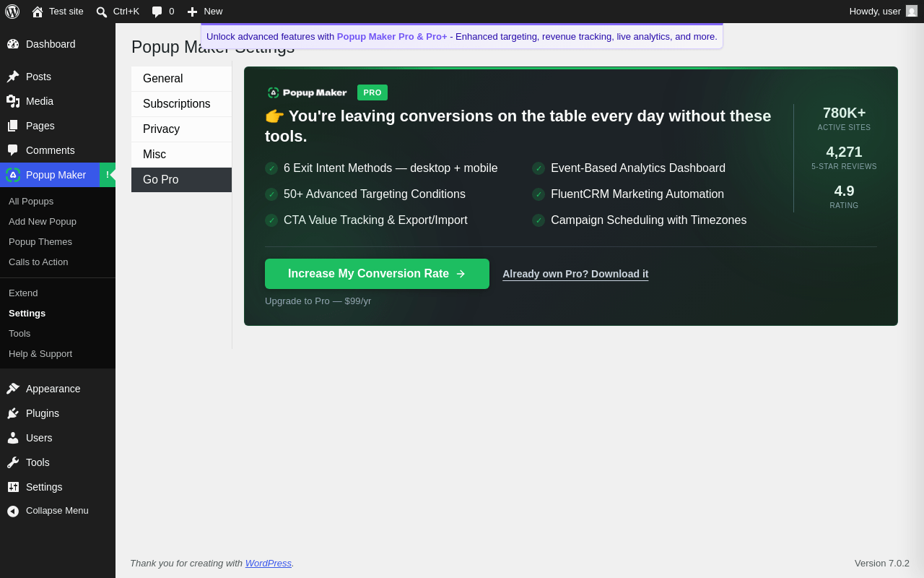Switch to the Subscriptions tab
Viewport: 924px width, 578px height.
pos(181,104)
